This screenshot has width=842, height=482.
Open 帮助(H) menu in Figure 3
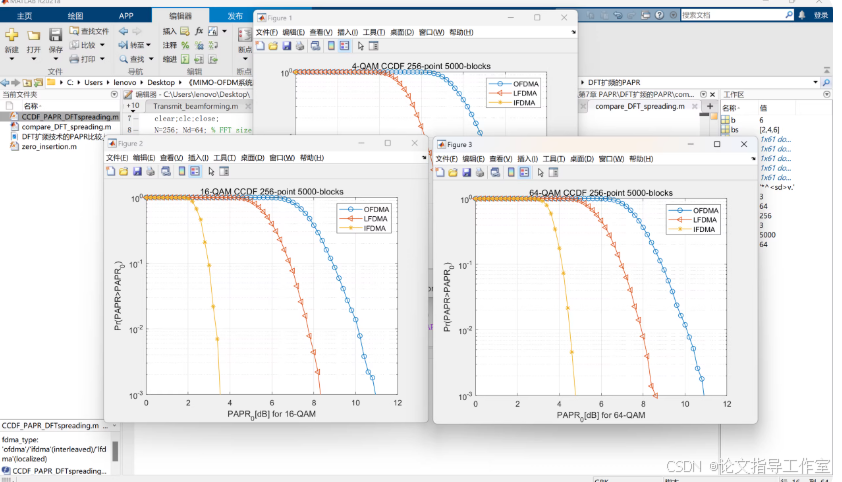[x=641, y=159]
